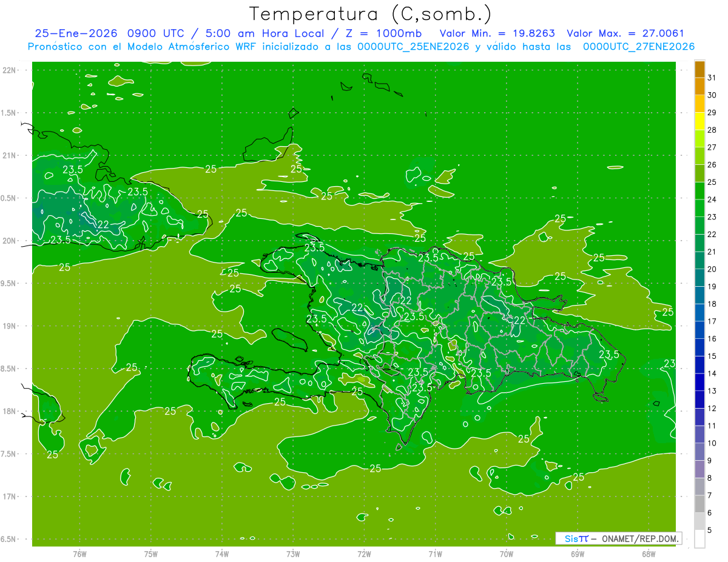Click the '70W' longitude axis label
Screen dimensions: 728x562
[507, 554]
